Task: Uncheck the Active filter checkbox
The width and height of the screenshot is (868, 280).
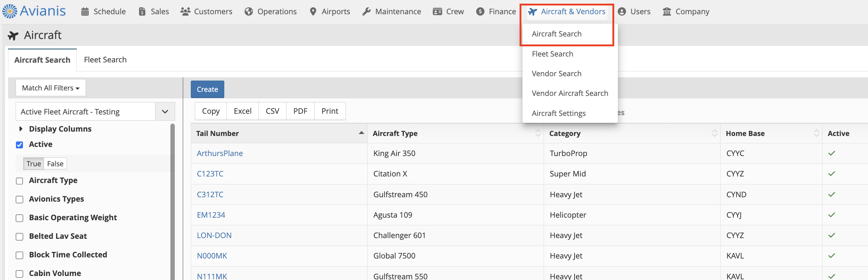Action: pos(20,145)
